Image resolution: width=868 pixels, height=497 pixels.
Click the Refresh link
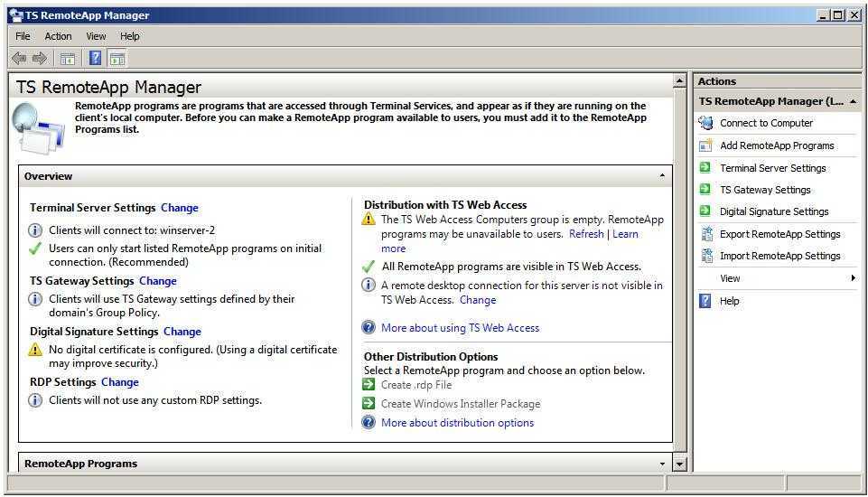(586, 234)
